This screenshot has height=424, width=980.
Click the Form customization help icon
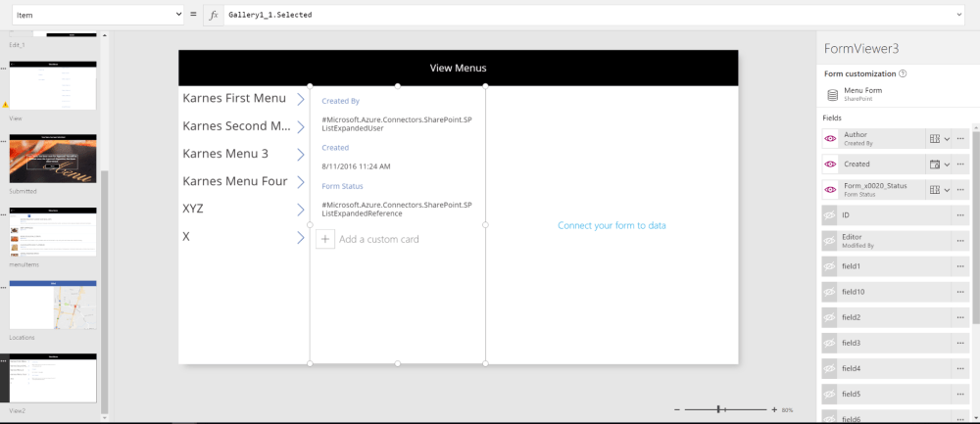coord(903,73)
